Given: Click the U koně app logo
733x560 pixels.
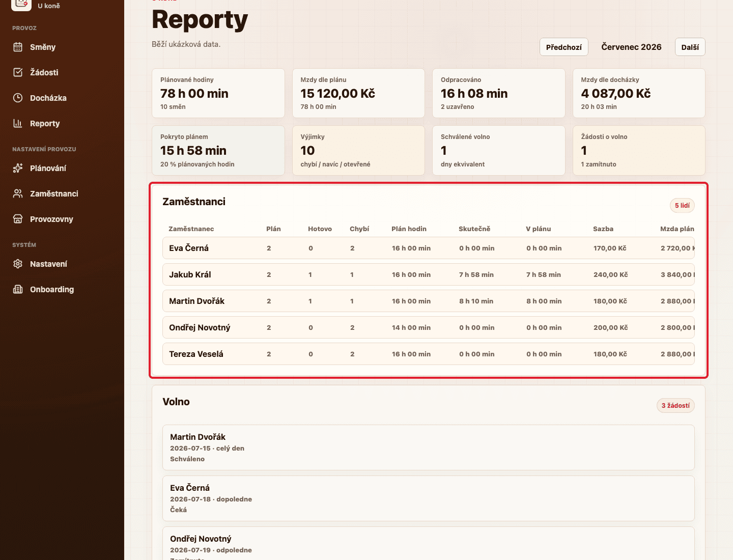Looking at the screenshot, I should click(21, 4).
